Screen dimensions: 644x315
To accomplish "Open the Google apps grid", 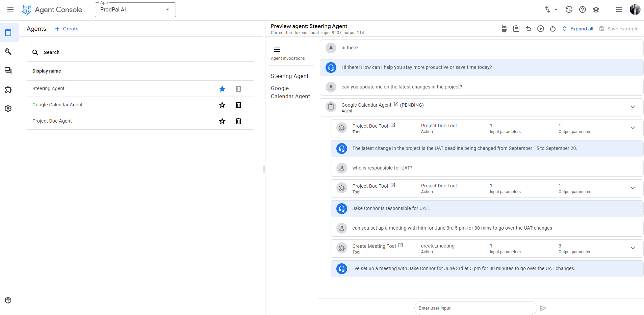I will coord(619,9).
